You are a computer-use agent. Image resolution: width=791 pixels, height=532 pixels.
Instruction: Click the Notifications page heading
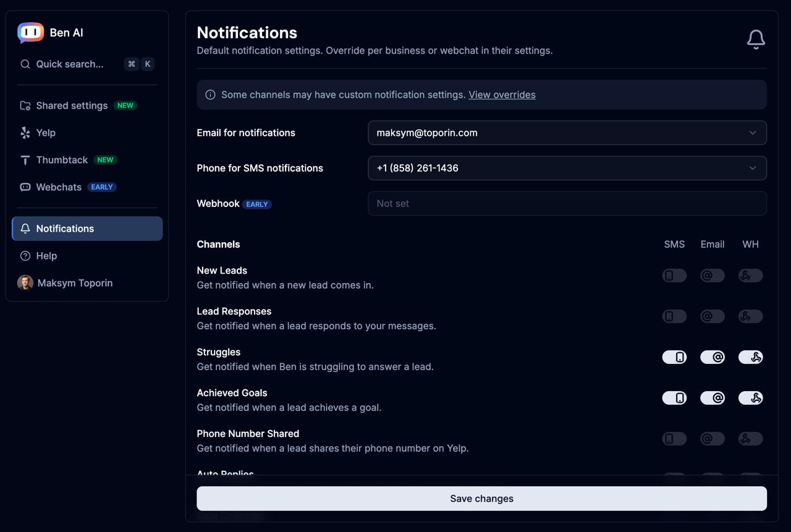(x=247, y=33)
